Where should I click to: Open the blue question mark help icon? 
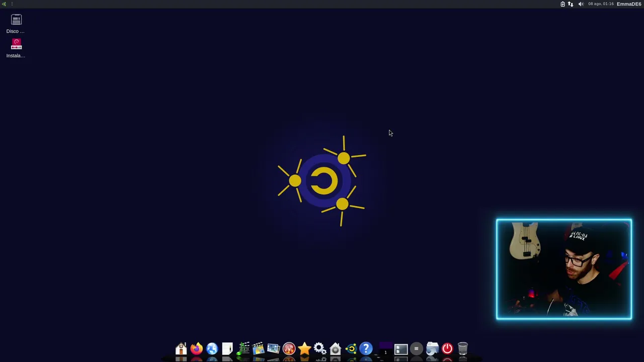(366, 348)
